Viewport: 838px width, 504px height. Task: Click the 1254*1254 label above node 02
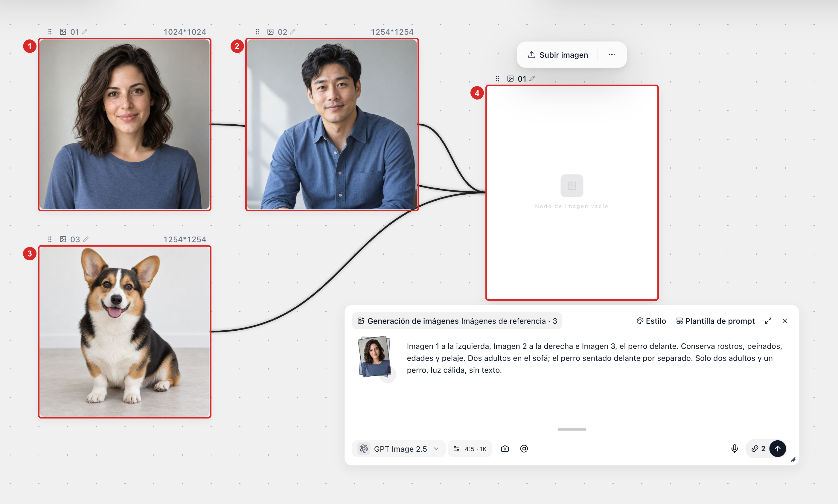tap(392, 32)
